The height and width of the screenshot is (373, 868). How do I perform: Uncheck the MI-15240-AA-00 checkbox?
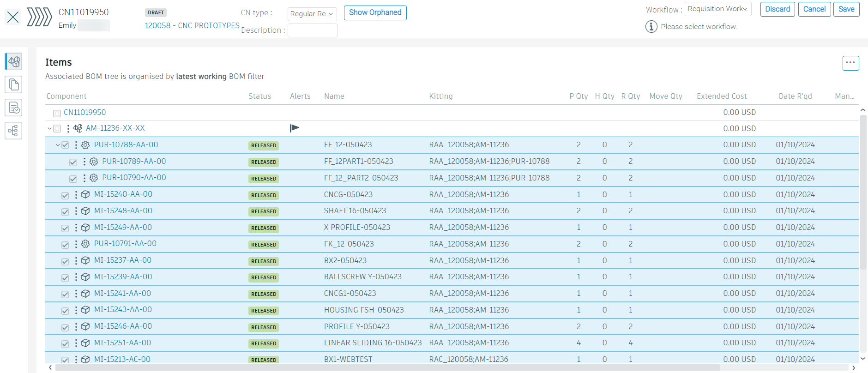(x=65, y=195)
